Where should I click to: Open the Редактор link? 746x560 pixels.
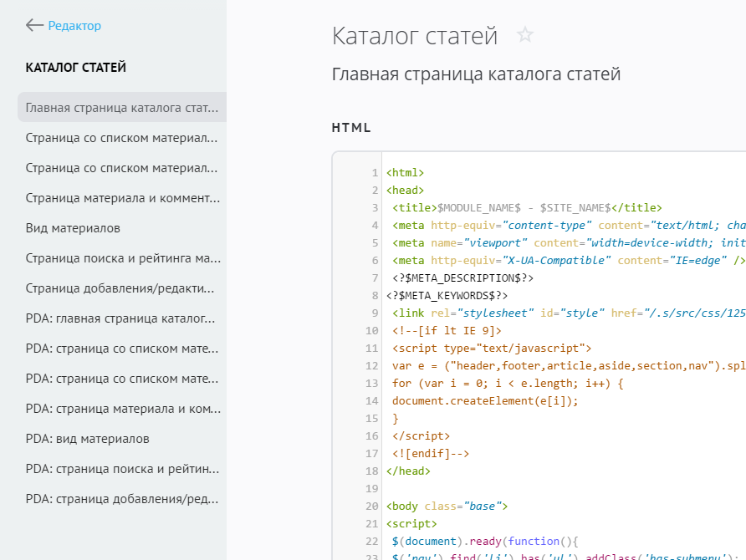[x=74, y=26]
